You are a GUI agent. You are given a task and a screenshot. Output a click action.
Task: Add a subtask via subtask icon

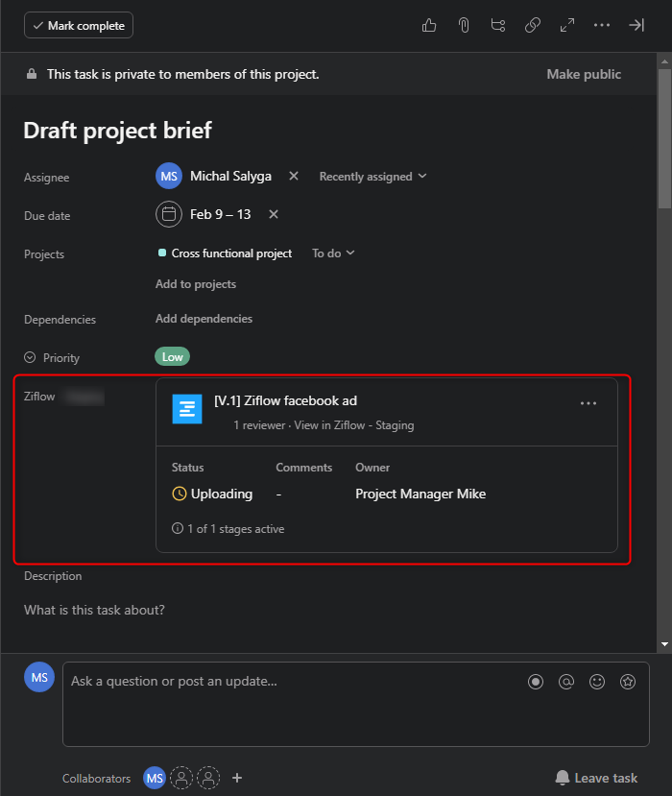coord(497,26)
